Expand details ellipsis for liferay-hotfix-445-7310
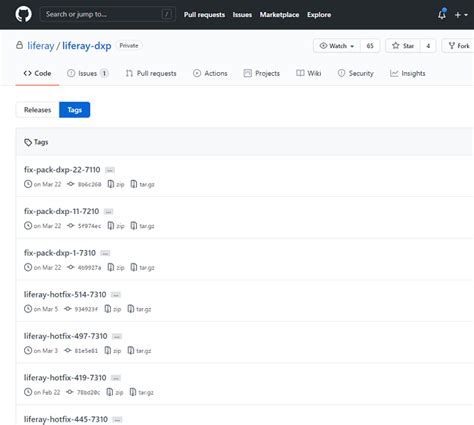Viewport: 474px width, 425px height. point(117,420)
